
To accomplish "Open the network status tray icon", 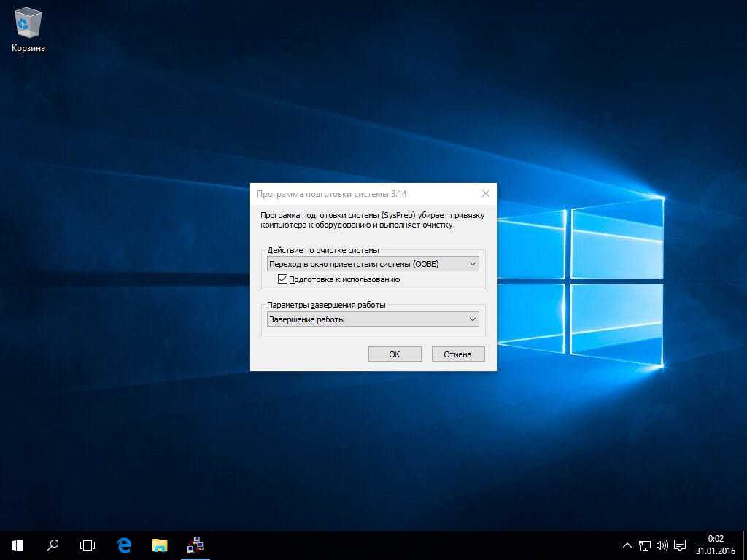I will [645, 545].
